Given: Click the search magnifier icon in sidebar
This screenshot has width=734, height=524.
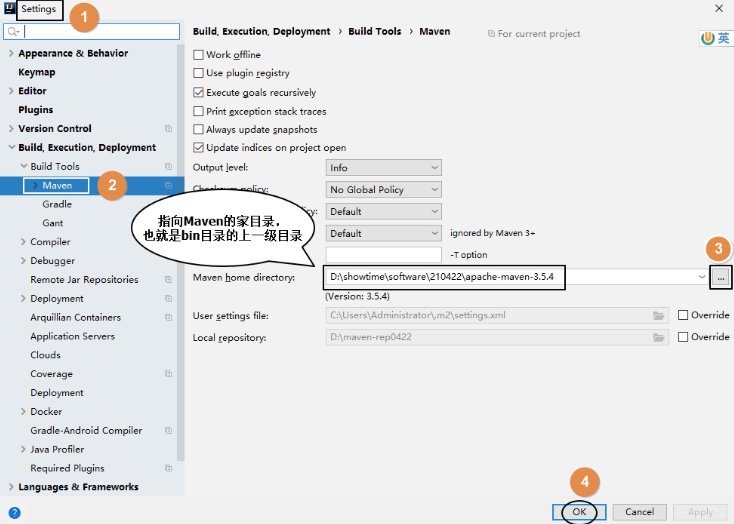Looking at the screenshot, I should click(14, 32).
